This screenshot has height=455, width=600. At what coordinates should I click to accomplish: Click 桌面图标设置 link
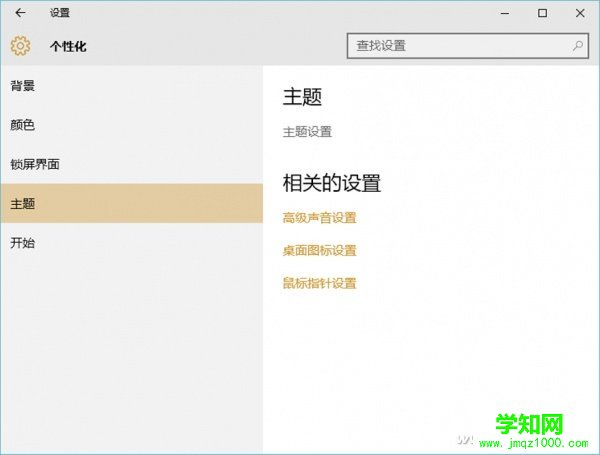click(x=319, y=251)
